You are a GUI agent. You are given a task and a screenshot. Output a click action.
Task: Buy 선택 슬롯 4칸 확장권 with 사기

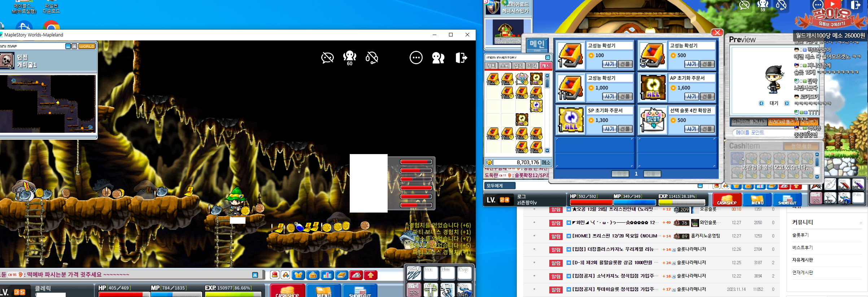692,129
